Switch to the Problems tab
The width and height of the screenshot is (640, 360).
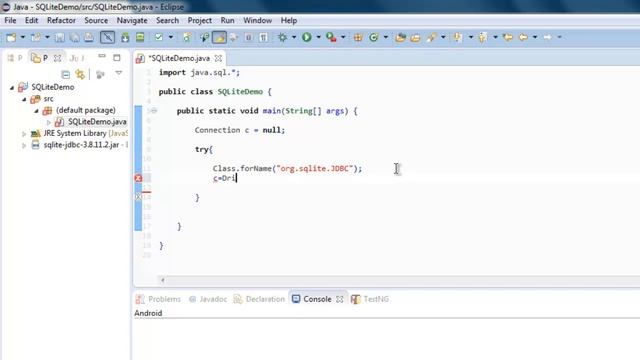[158, 299]
